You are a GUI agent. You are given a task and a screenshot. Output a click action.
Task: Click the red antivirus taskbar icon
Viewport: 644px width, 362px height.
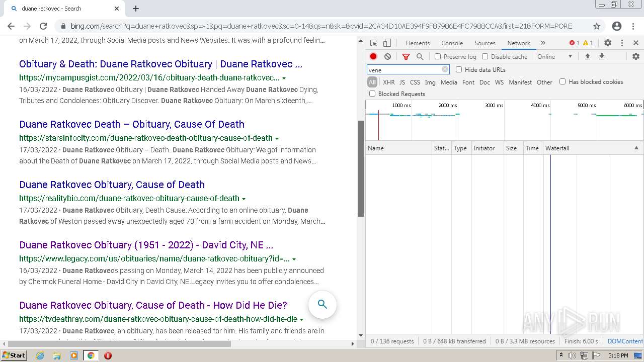pyautogui.click(x=108, y=355)
